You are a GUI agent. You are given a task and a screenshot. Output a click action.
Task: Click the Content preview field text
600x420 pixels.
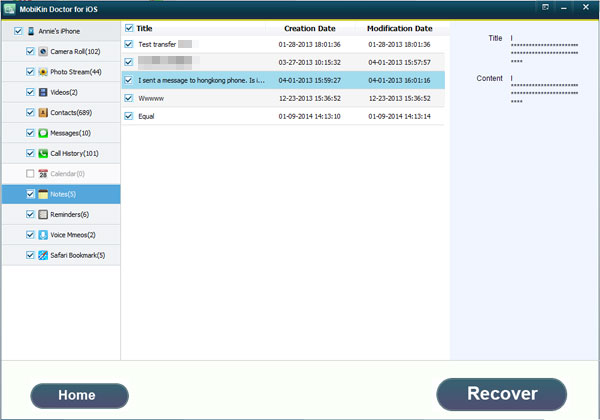544,90
